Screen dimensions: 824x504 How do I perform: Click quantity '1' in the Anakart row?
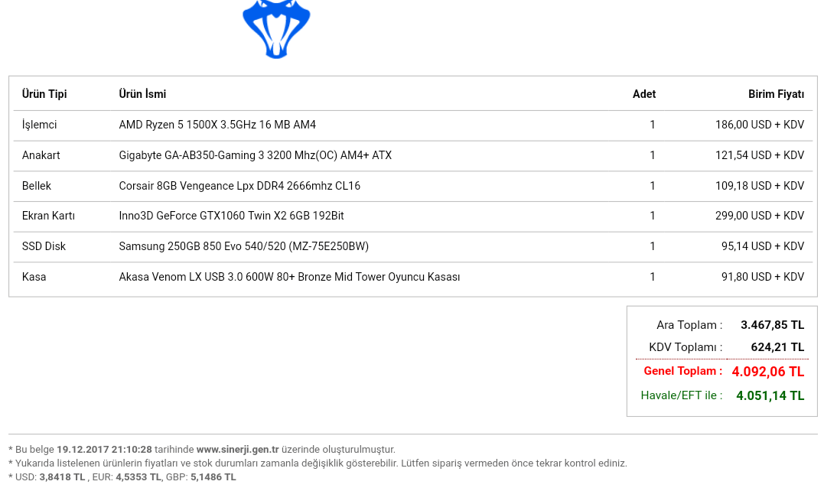652,155
